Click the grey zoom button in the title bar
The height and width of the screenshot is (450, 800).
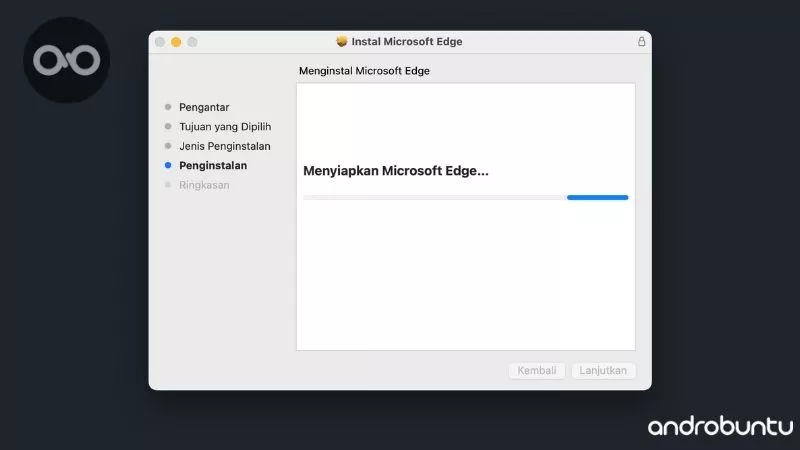tap(192, 42)
